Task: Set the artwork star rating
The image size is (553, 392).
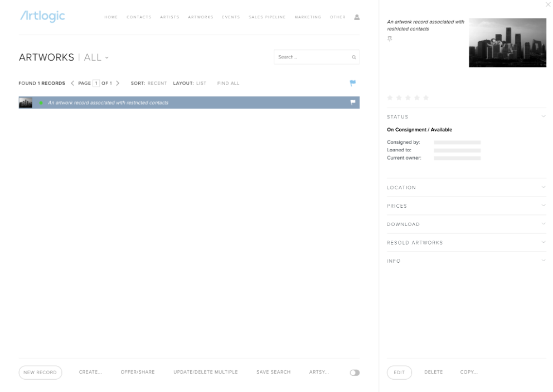Action: point(408,98)
